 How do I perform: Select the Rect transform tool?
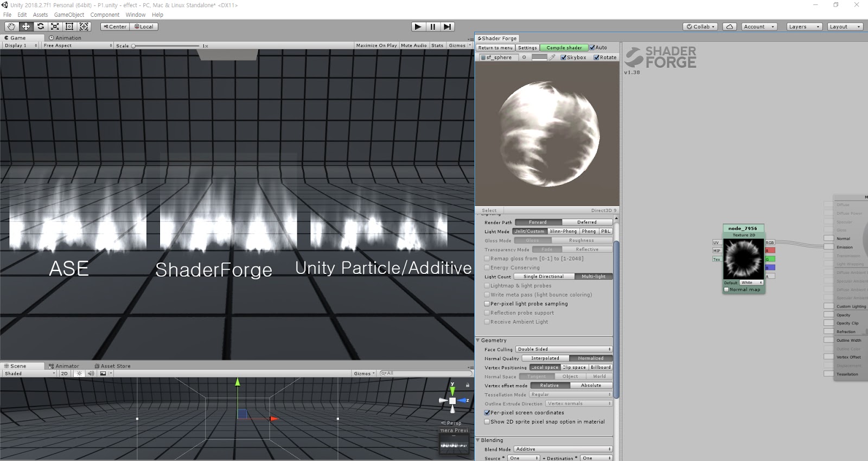[x=69, y=27]
